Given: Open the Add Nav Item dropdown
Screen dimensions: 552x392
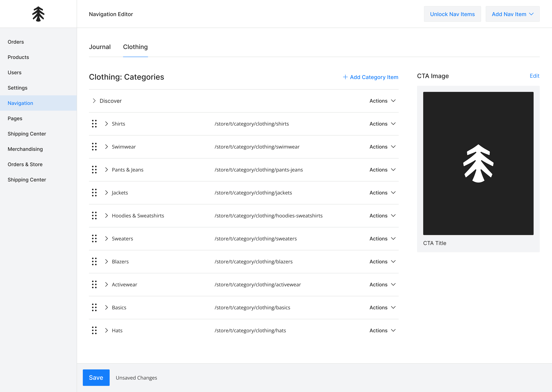Looking at the screenshot, I should click(512, 14).
